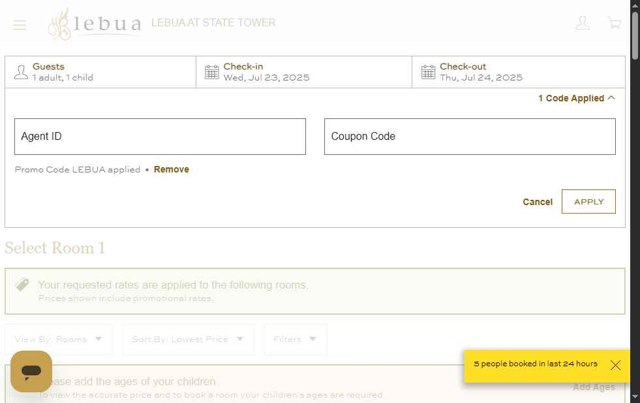
Task: Click the check-out calendar icon
Action: [x=428, y=72]
